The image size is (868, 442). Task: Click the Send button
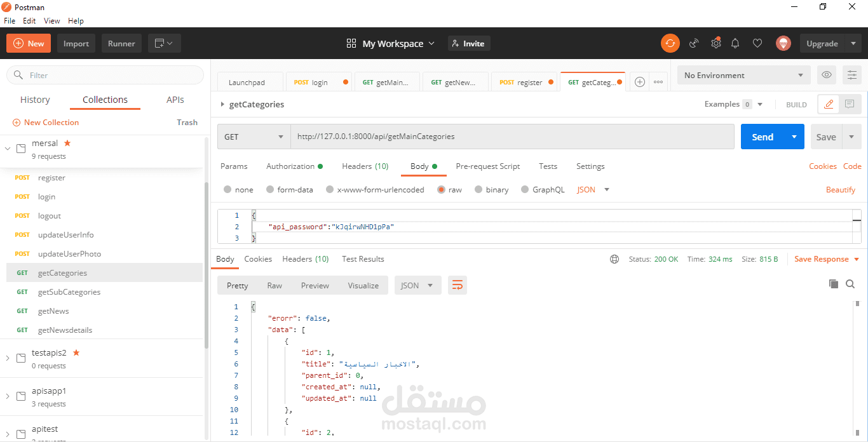click(x=763, y=137)
